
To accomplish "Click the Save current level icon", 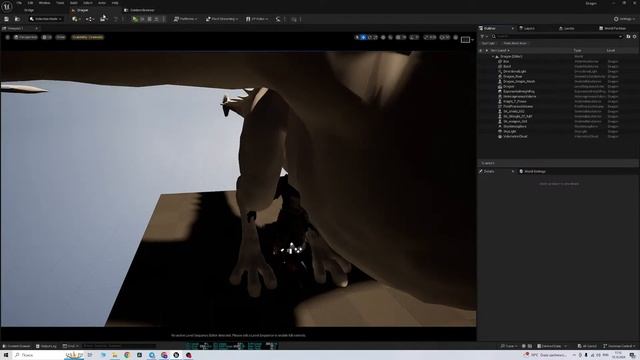I will [x=6, y=19].
